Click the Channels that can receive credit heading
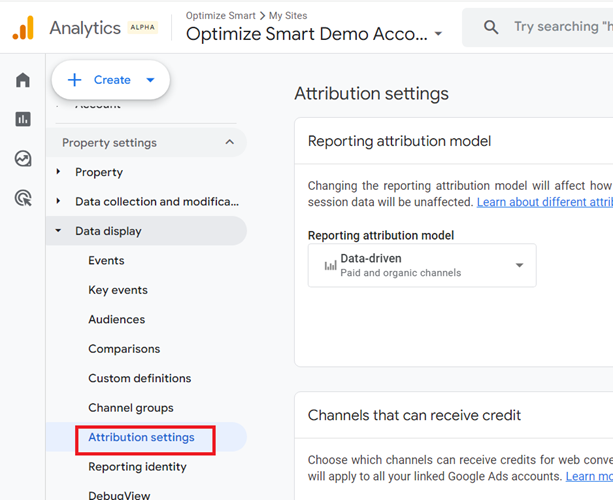 point(414,415)
